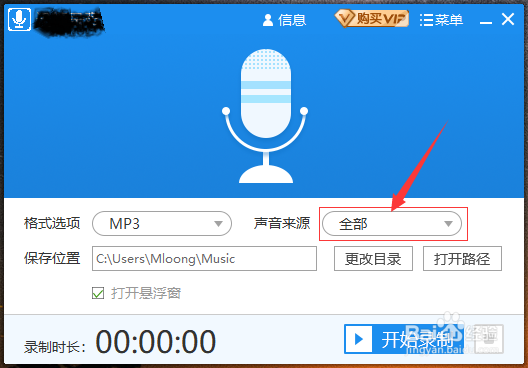The width and height of the screenshot is (528, 368).
Task: Click the 格式选项 label
Action: [x=52, y=223]
